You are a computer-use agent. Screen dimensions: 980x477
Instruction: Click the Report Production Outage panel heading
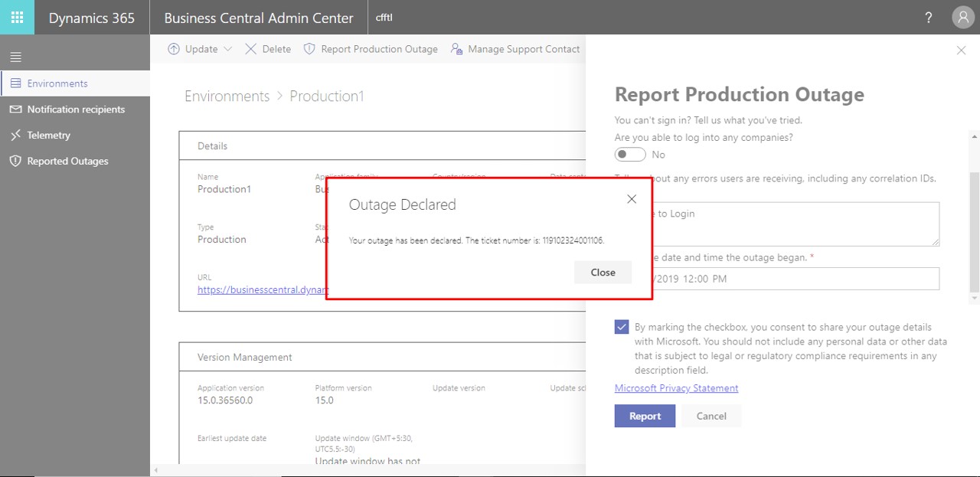coord(740,94)
